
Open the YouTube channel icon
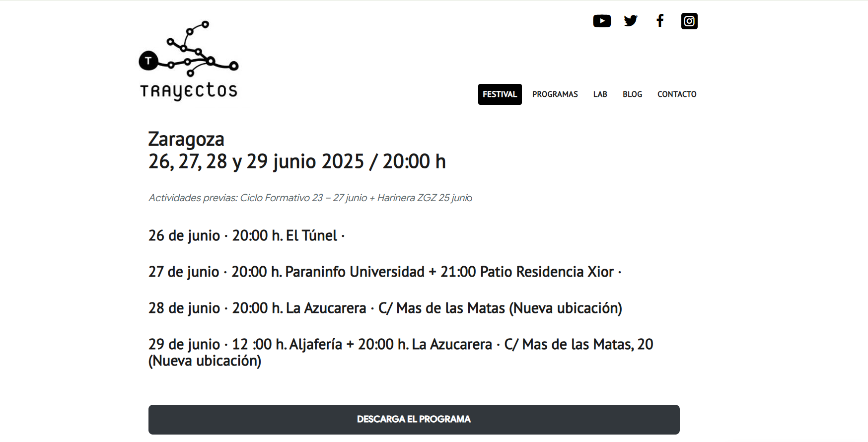coord(602,21)
